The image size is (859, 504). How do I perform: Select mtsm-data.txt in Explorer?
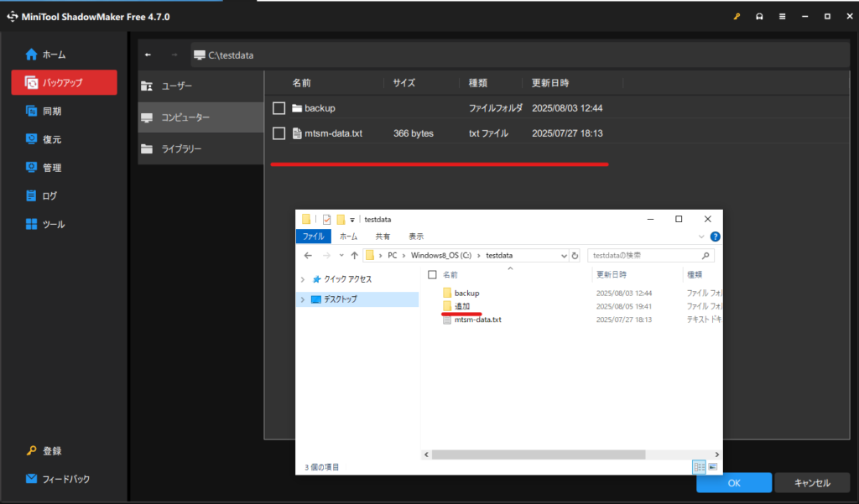477,320
